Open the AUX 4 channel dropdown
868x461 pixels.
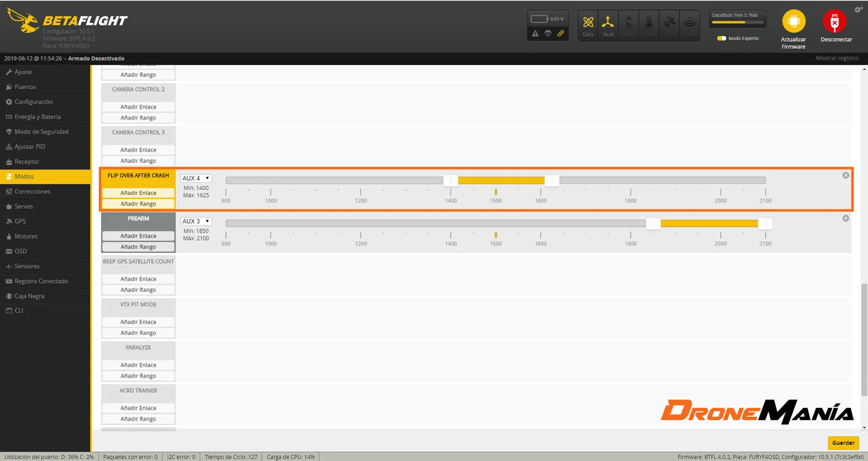(195, 178)
